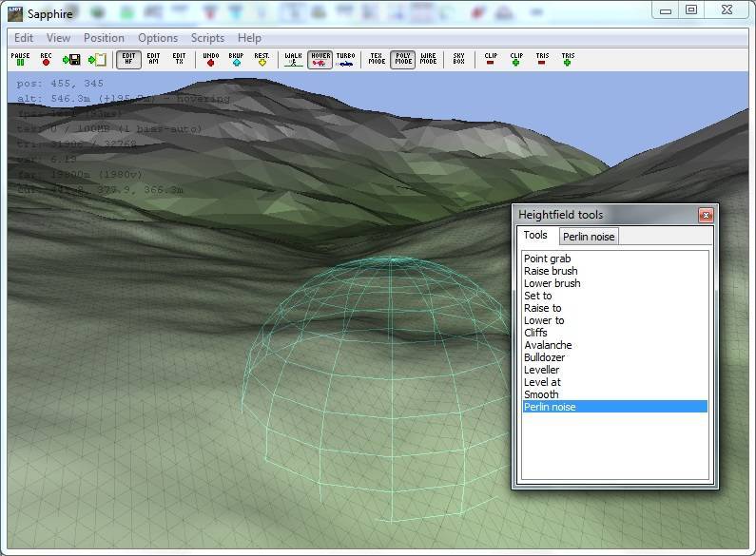This screenshot has width=756, height=556.
Task: Start recording with the REC button
Action: 46,60
